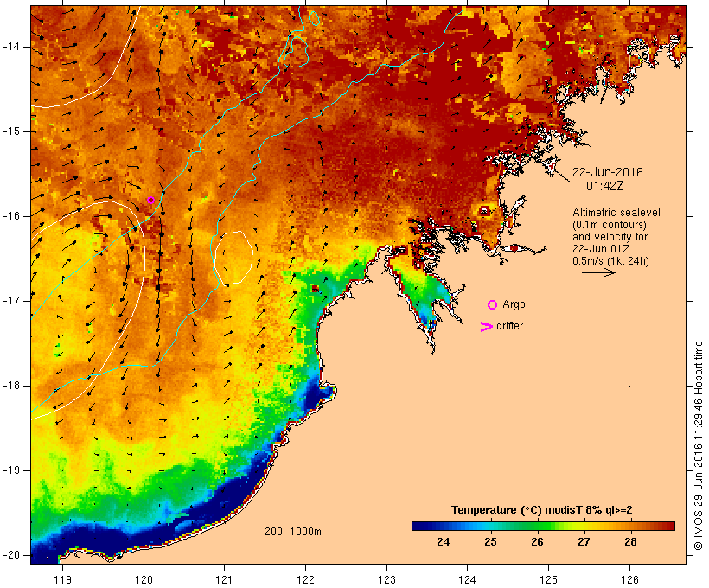Image resolution: width=709 pixels, height=588 pixels.
Task: Click the latitude axis label -14
Action: click(x=11, y=47)
